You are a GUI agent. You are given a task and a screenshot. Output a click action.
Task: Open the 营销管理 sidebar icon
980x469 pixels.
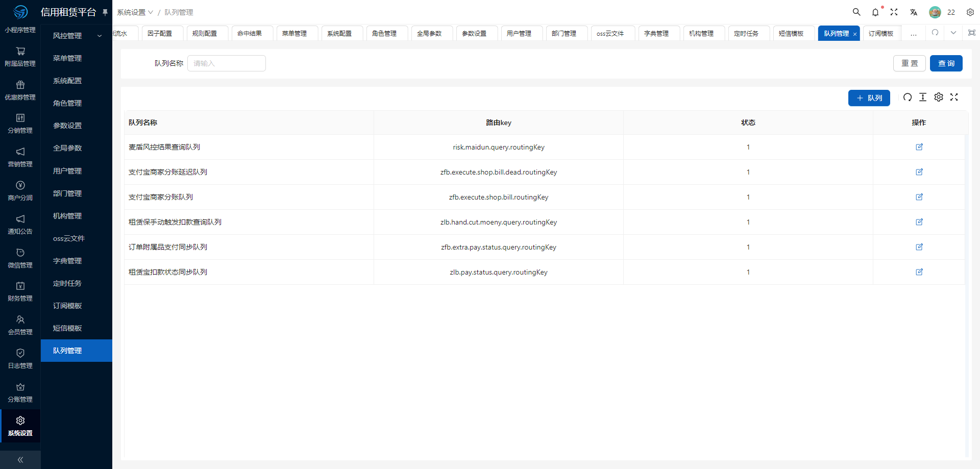point(20,152)
